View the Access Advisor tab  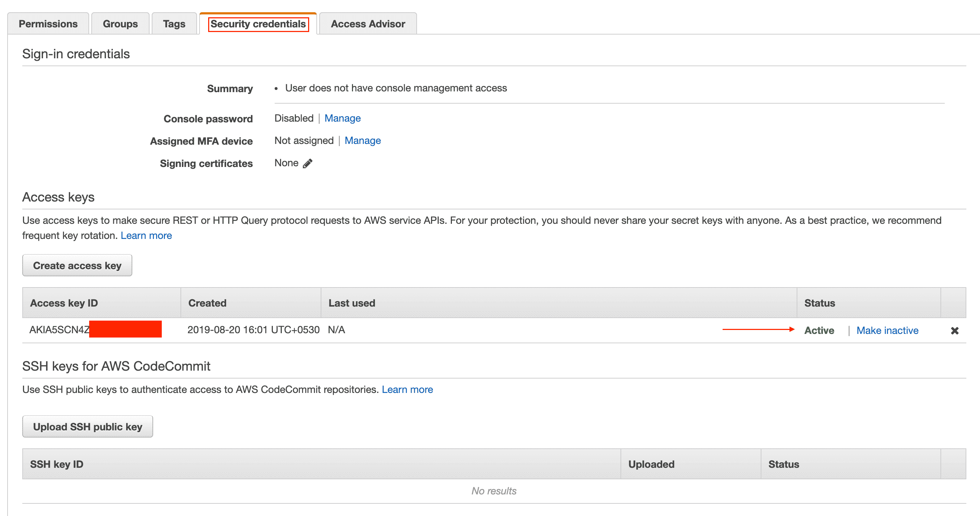368,24
